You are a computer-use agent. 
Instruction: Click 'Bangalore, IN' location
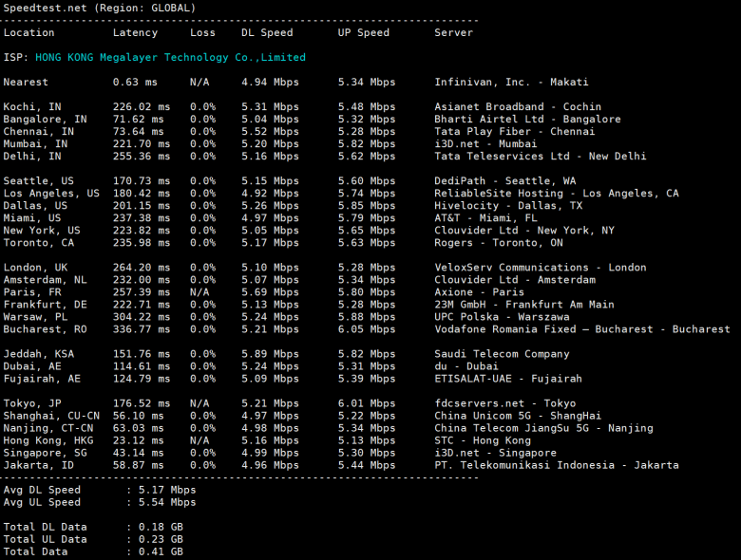coord(45,119)
